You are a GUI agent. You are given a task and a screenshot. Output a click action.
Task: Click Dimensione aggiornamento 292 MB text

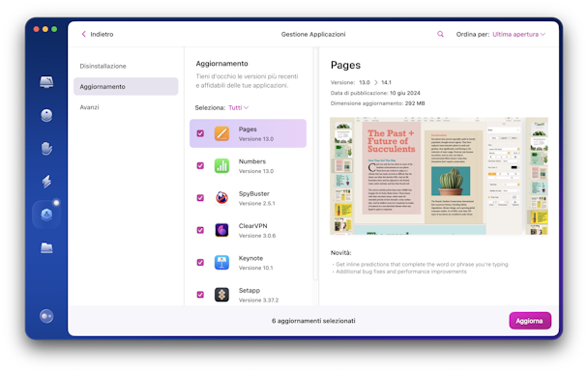click(377, 103)
